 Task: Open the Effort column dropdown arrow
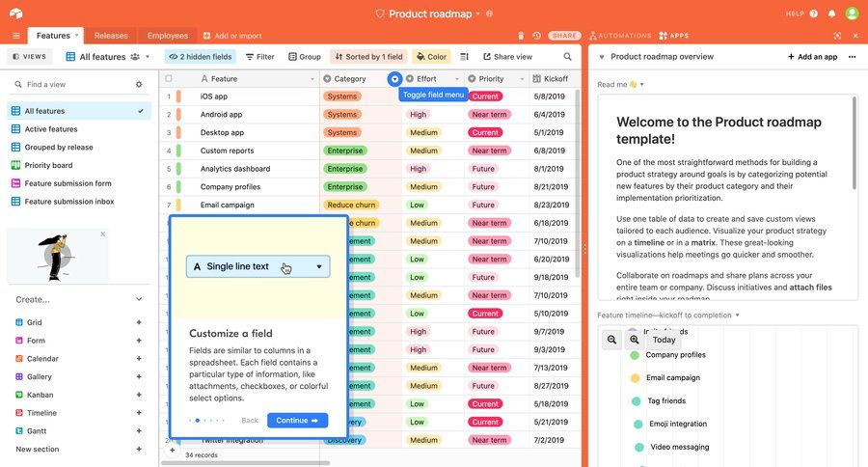point(457,79)
